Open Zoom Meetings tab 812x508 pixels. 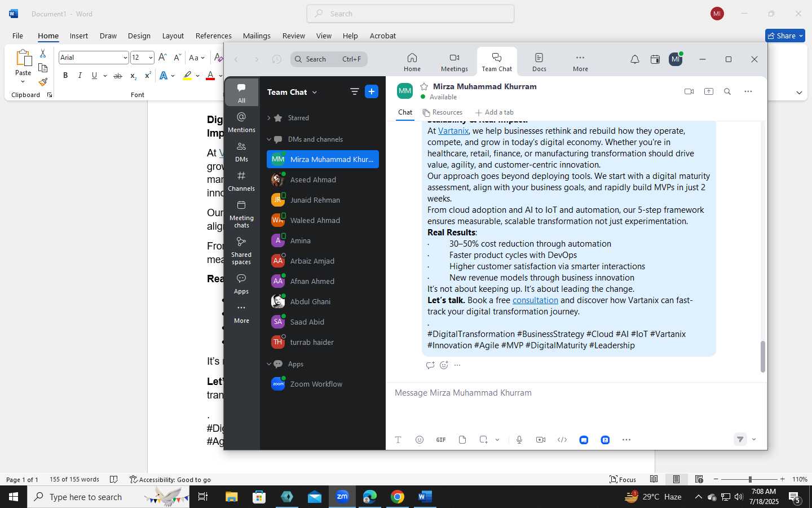click(x=454, y=62)
